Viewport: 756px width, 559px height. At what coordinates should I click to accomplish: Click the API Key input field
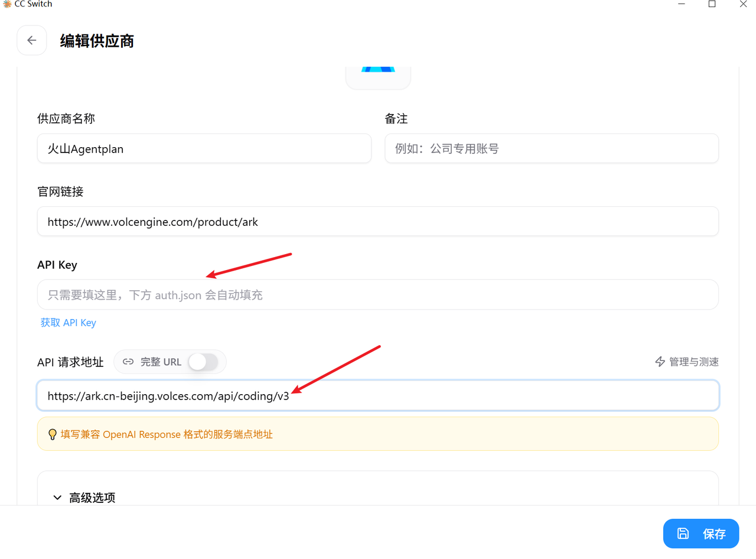(x=378, y=294)
